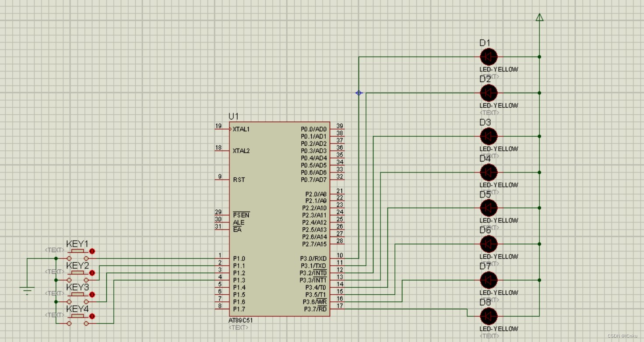Click the ALE pin label
644x342 pixels.
click(239, 222)
